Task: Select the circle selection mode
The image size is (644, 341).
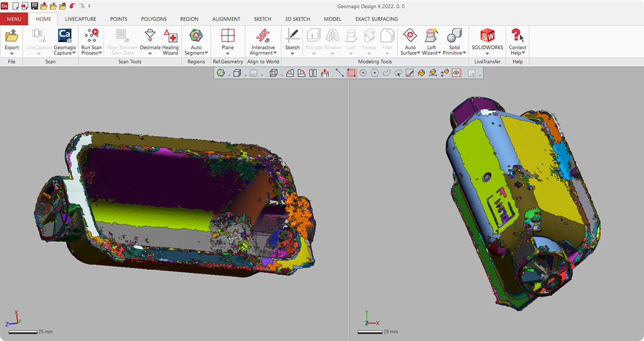Action: click(363, 73)
